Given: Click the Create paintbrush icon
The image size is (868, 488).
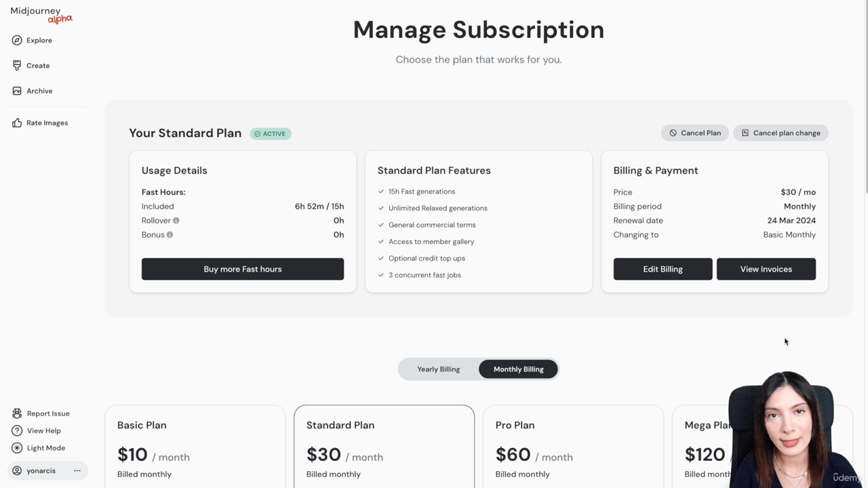Looking at the screenshot, I should 17,65.
